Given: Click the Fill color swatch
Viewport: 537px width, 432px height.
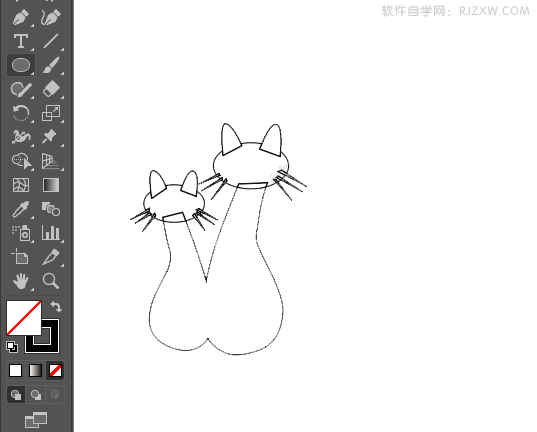Looking at the screenshot, I should pos(24,318).
